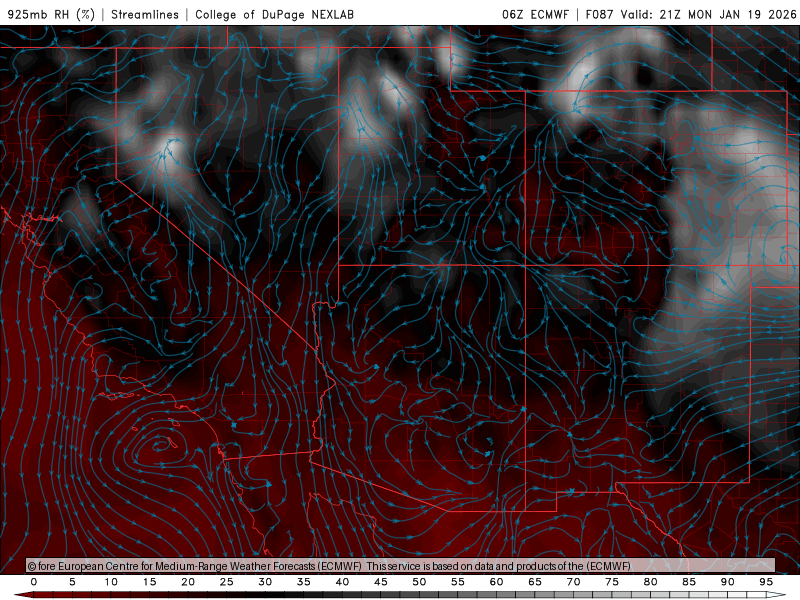The height and width of the screenshot is (600, 800).
Task: Click the "F087" forecast hour label
Action: [599, 14]
